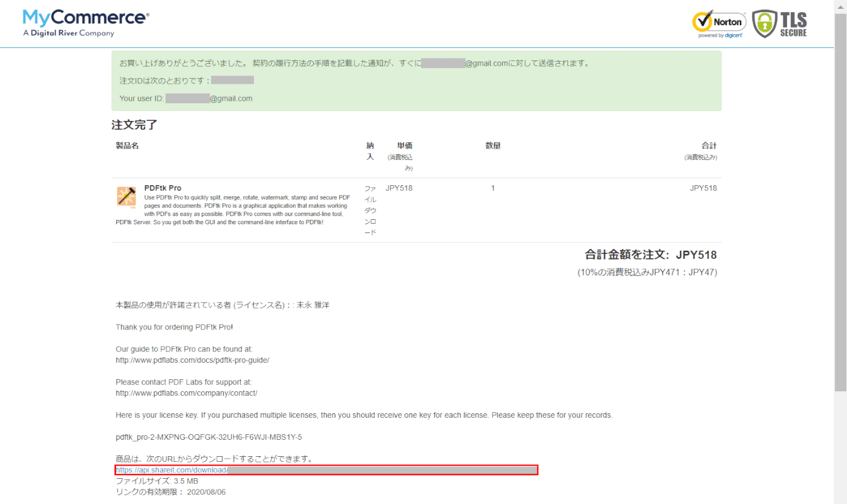
Task: Click the vertical scrollbar thumb
Action: pyautogui.click(x=841, y=202)
